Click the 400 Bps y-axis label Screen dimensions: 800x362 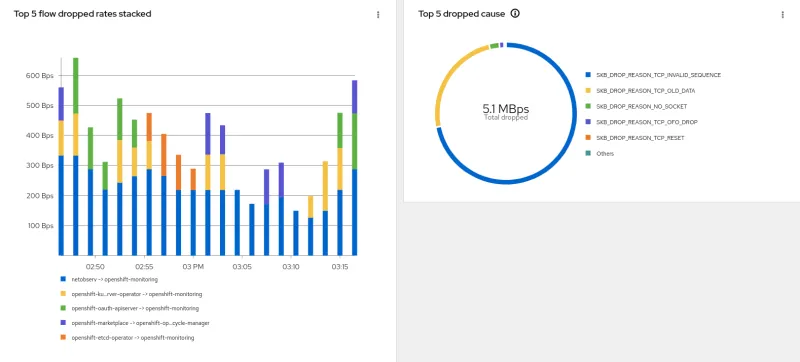pyautogui.click(x=40, y=136)
